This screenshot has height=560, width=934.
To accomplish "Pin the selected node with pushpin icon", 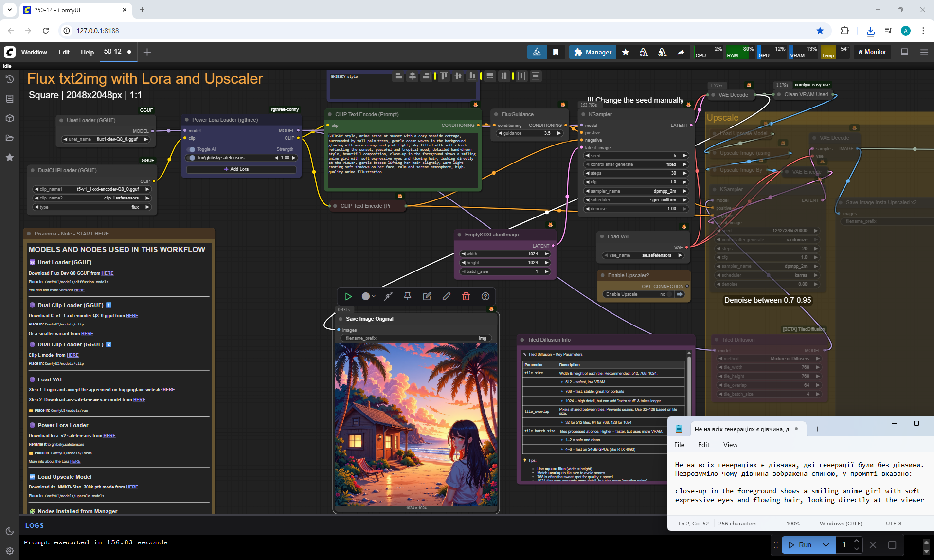I will [408, 296].
